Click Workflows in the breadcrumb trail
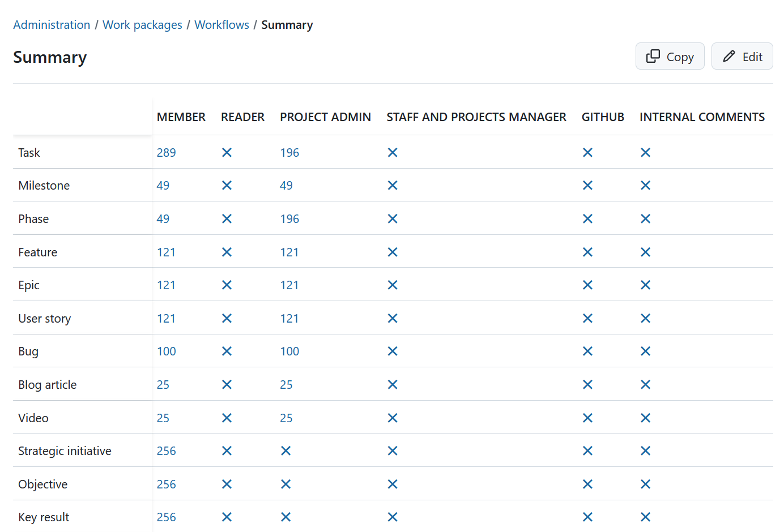Image resolution: width=784 pixels, height=532 pixels. point(221,24)
